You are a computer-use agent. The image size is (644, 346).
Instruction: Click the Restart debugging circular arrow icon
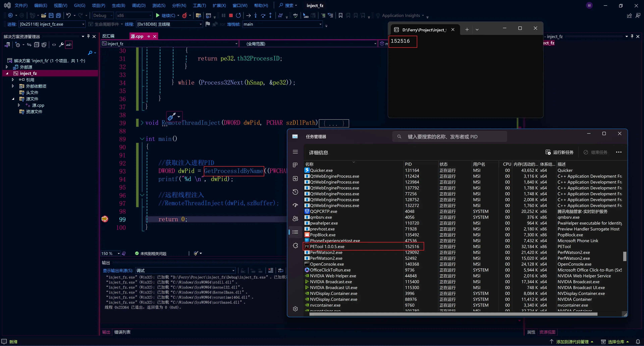tap(238, 15)
